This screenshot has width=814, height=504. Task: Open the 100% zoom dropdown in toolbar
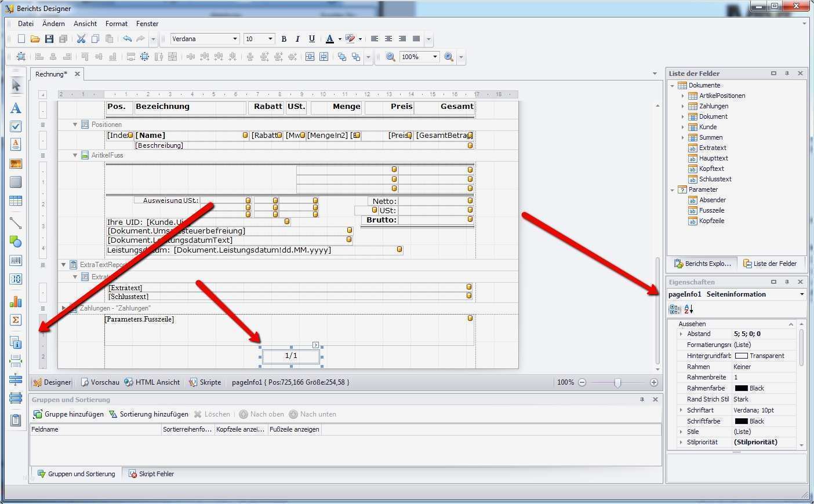pyautogui.click(x=435, y=57)
